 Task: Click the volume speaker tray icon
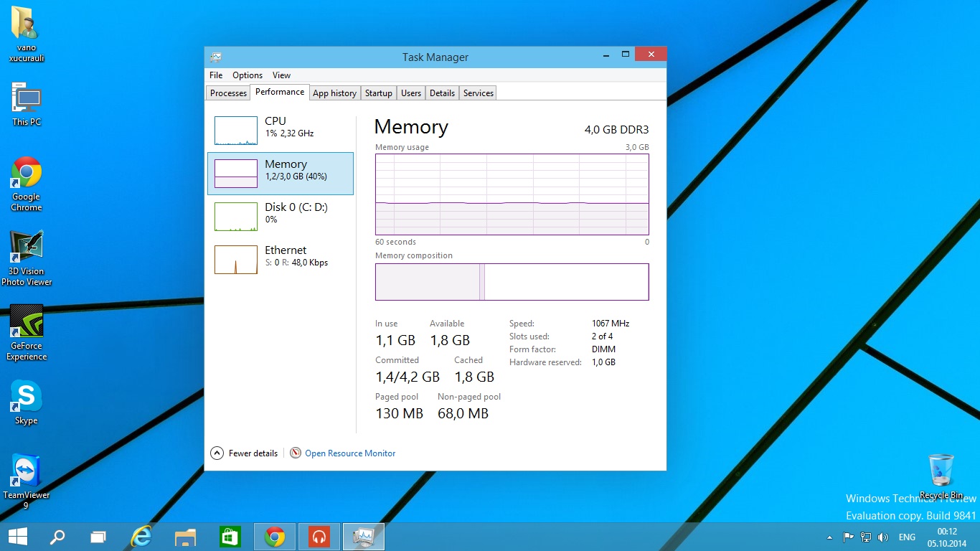[882, 537]
